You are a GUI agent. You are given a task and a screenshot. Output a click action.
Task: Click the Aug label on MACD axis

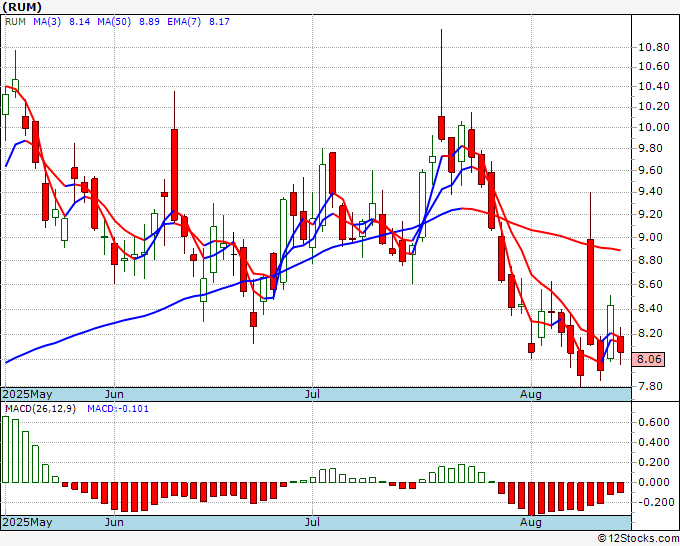click(x=531, y=522)
